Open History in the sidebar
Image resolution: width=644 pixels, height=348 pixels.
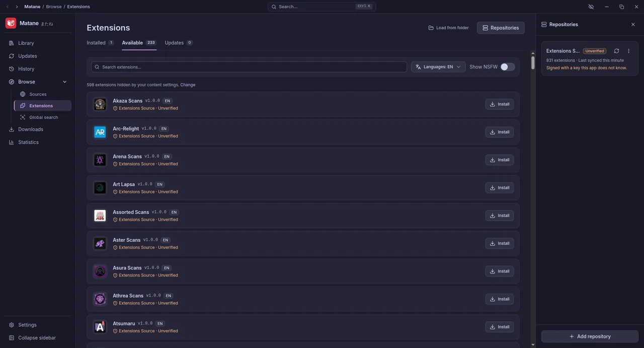point(38,69)
